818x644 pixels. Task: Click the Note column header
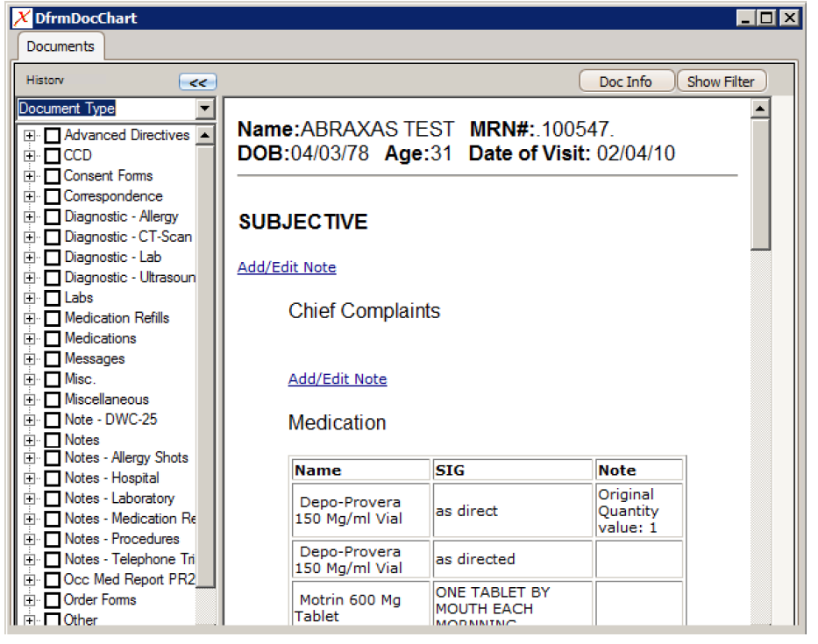[639, 470]
